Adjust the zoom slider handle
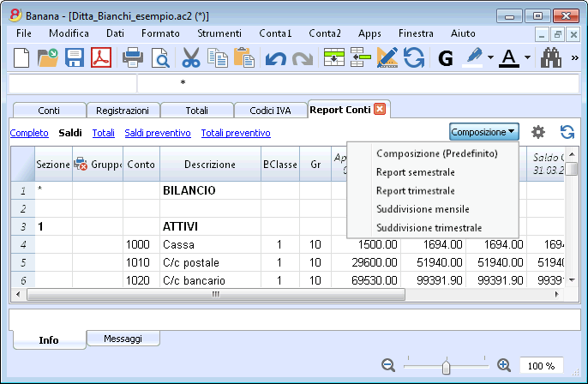The height and width of the screenshot is (384, 588). point(446,367)
